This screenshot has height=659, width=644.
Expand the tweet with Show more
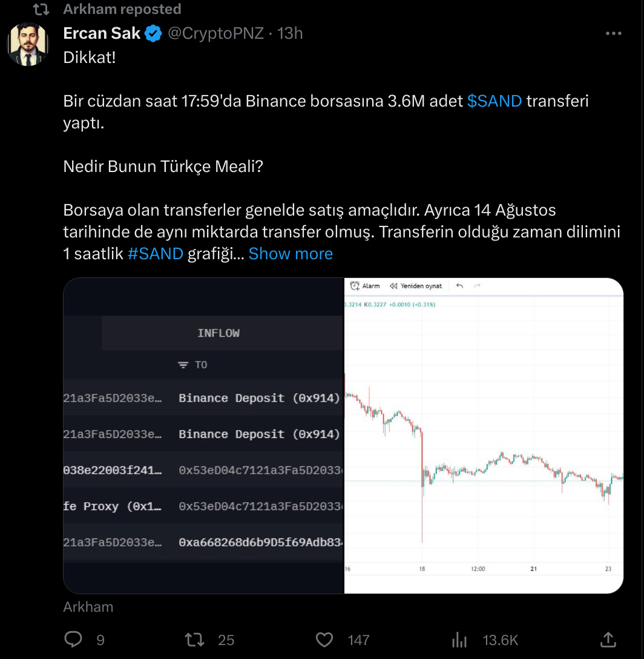pos(291,254)
